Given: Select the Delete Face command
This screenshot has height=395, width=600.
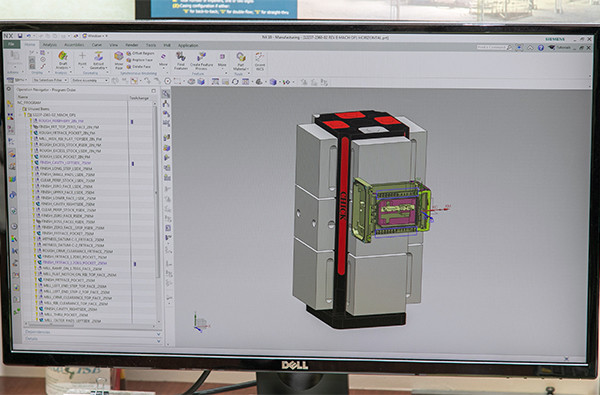Looking at the screenshot, I should click(x=139, y=67).
